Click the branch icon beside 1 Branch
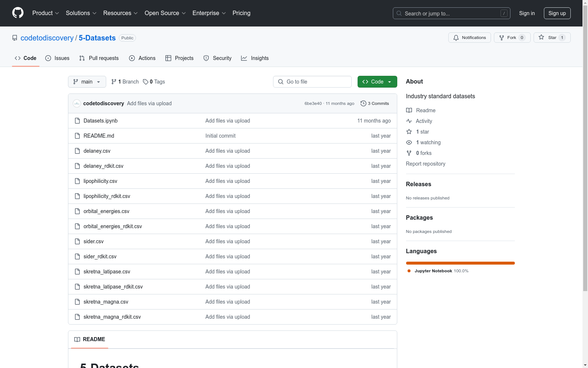Viewport: 588px width, 368px height. click(x=114, y=82)
